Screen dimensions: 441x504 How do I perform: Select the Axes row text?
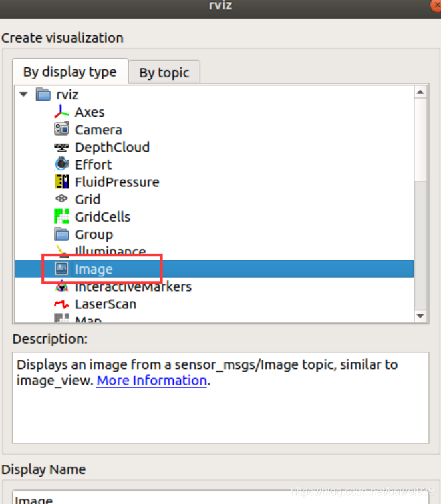point(90,113)
